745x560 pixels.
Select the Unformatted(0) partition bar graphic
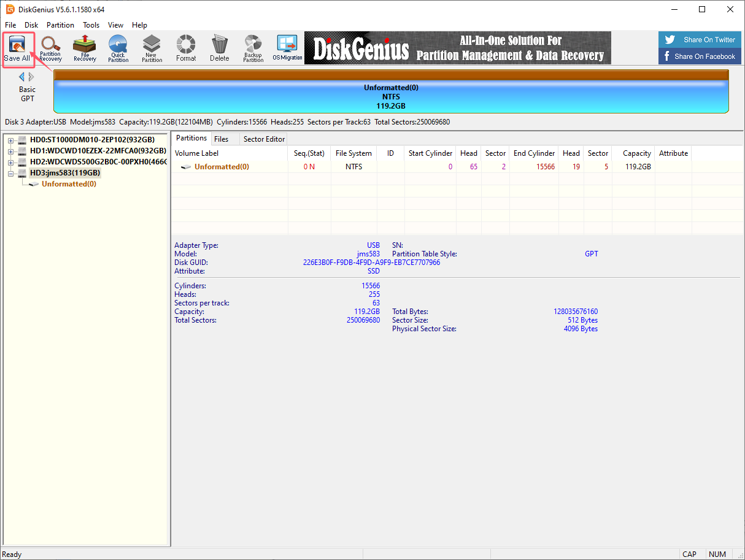(391, 96)
